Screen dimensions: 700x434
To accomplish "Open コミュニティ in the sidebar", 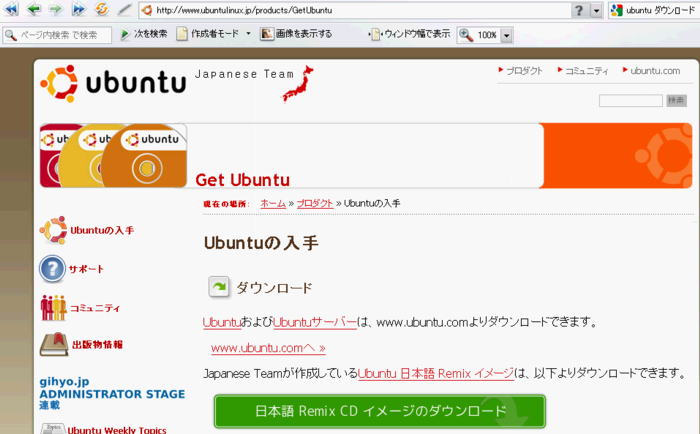I will (95, 308).
